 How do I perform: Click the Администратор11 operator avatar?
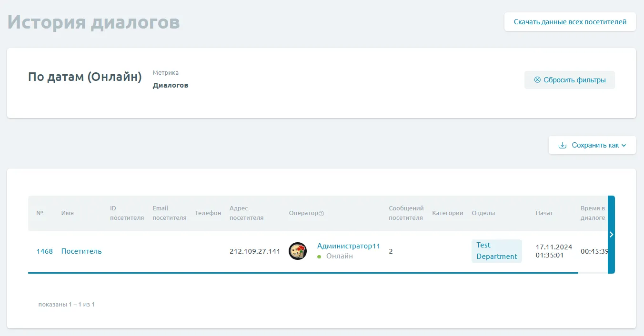pyautogui.click(x=298, y=251)
